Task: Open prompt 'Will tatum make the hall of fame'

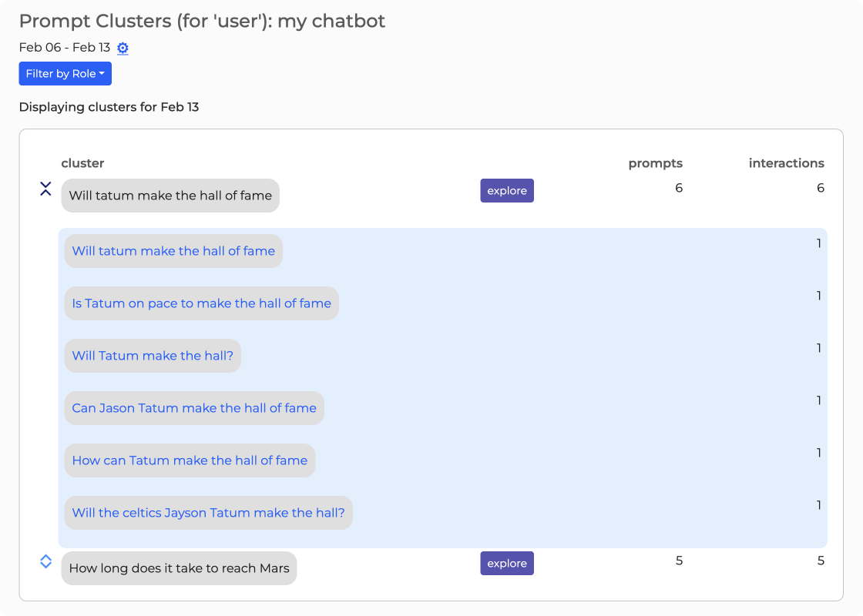Action: point(173,251)
